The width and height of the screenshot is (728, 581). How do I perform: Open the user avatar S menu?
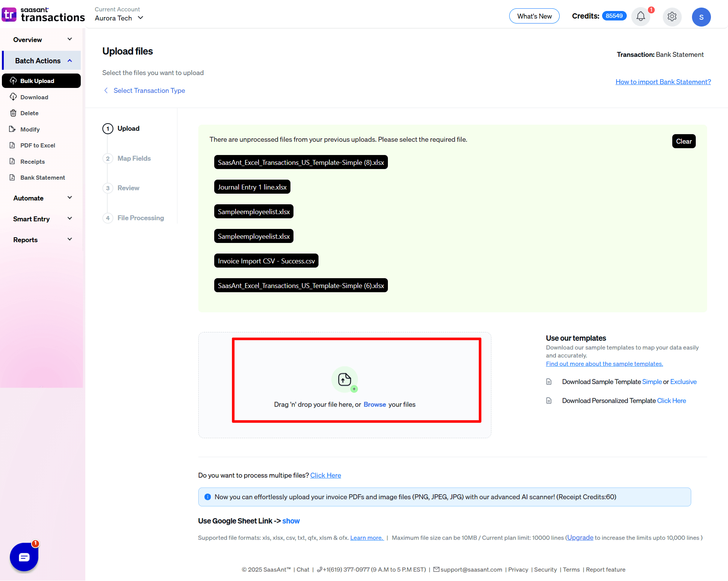click(701, 17)
